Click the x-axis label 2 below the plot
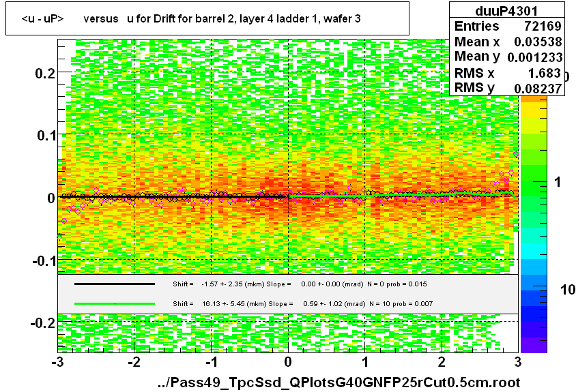The image size is (576, 392). (442, 362)
